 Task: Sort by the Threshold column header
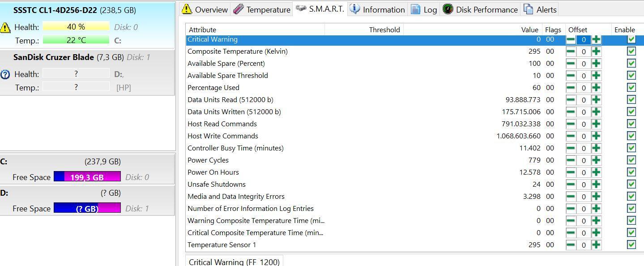[x=364, y=30]
